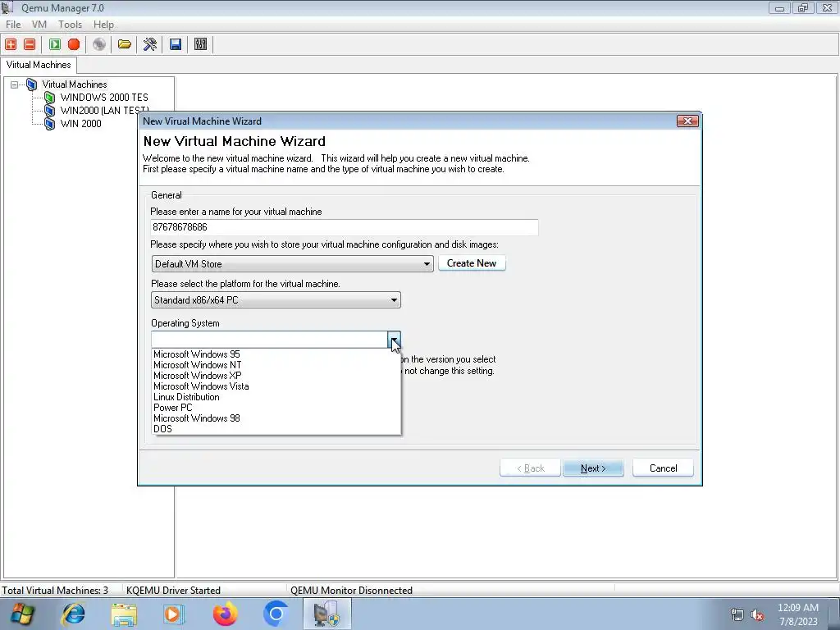Click the green WINDOWS 2000 TES machine icon
840x630 pixels.
pyautogui.click(x=50, y=98)
